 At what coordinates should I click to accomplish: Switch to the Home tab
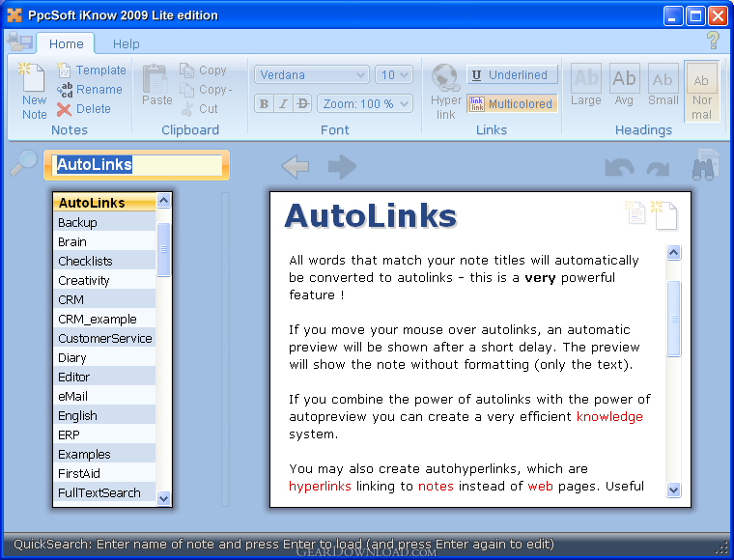click(66, 44)
